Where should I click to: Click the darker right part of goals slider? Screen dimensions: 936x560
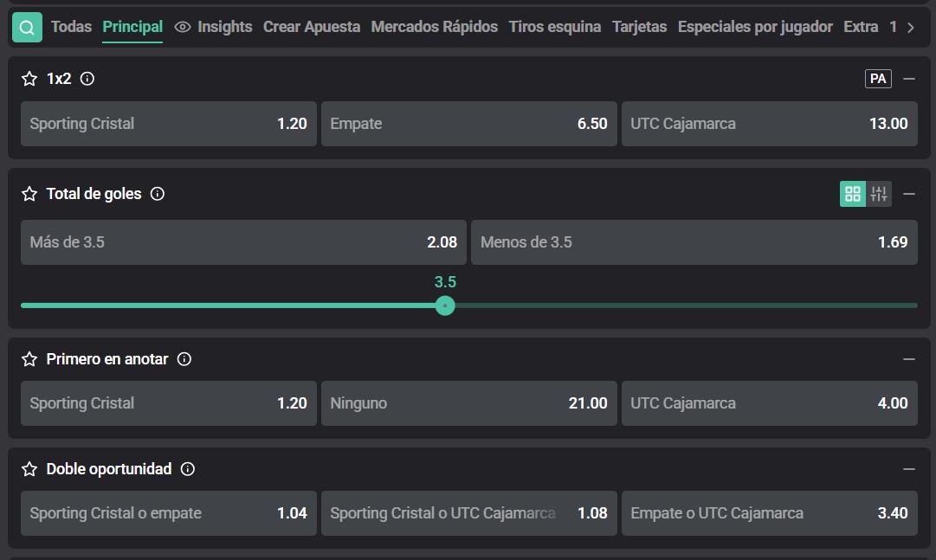[x=687, y=306]
